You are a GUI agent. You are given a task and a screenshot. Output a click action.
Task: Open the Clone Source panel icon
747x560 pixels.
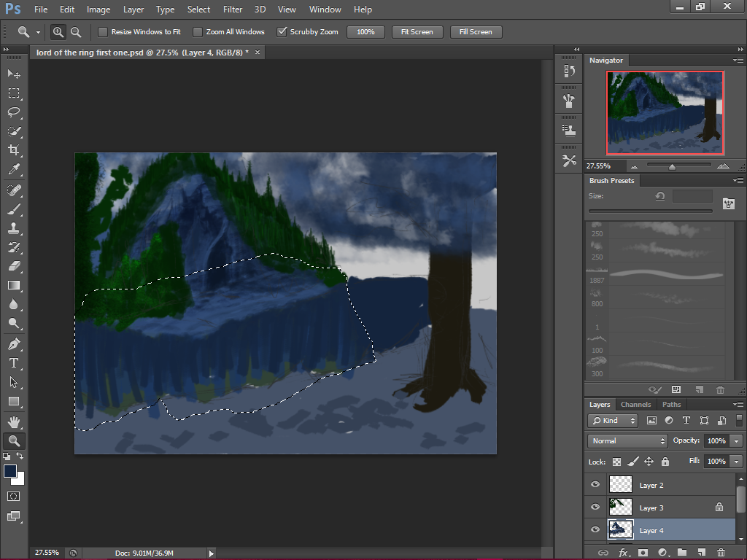[x=569, y=130]
